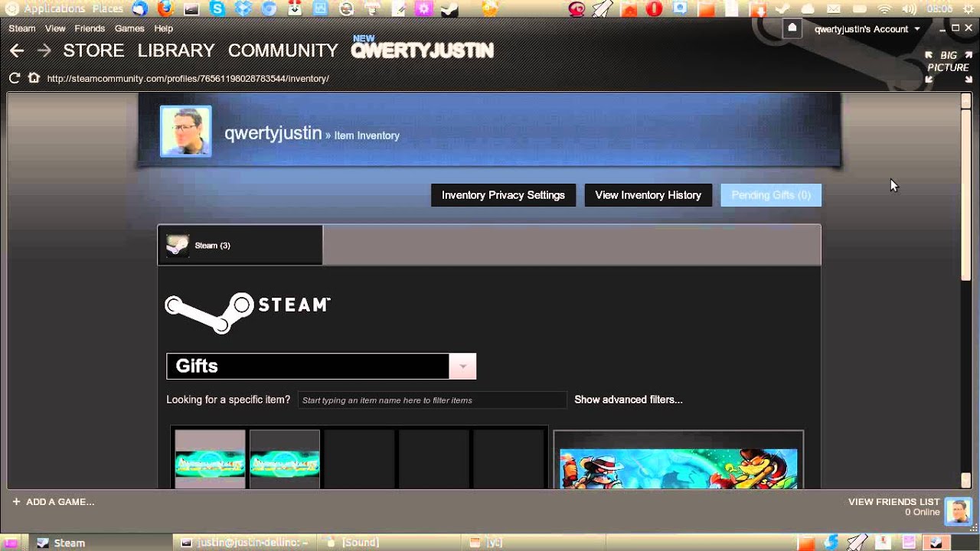Select the second gift item thumbnail

click(284, 459)
